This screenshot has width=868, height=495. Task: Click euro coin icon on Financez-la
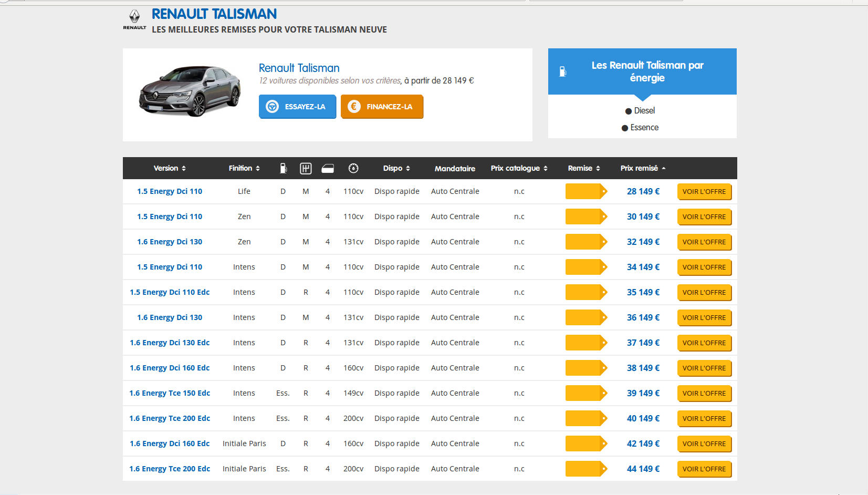pos(354,107)
